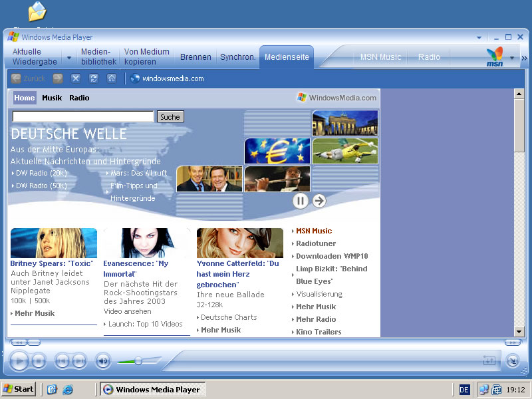532x399 pixels.
Task: Open the dropdown arrow next to MSN logo
Action: (x=512, y=58)
